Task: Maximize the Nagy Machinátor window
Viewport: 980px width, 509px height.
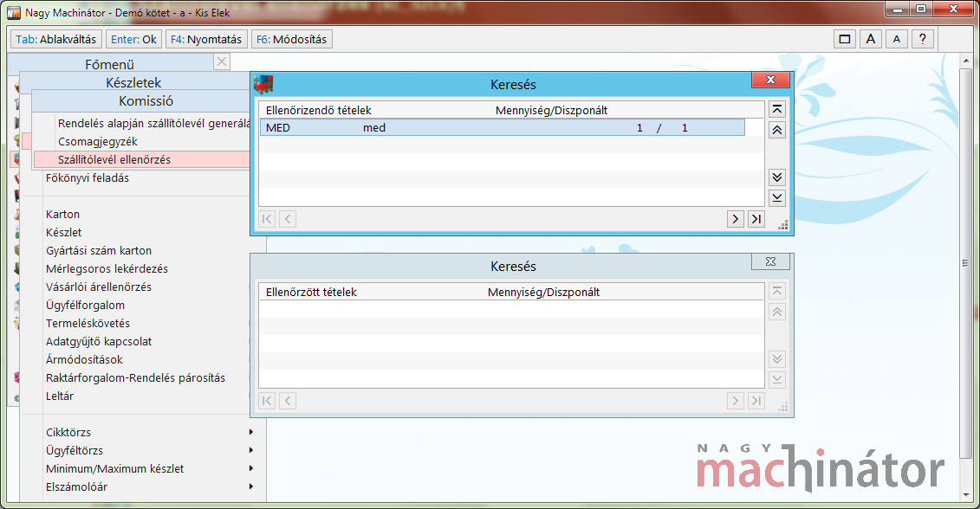Action: pyautogui.click(x=921, y=9)
